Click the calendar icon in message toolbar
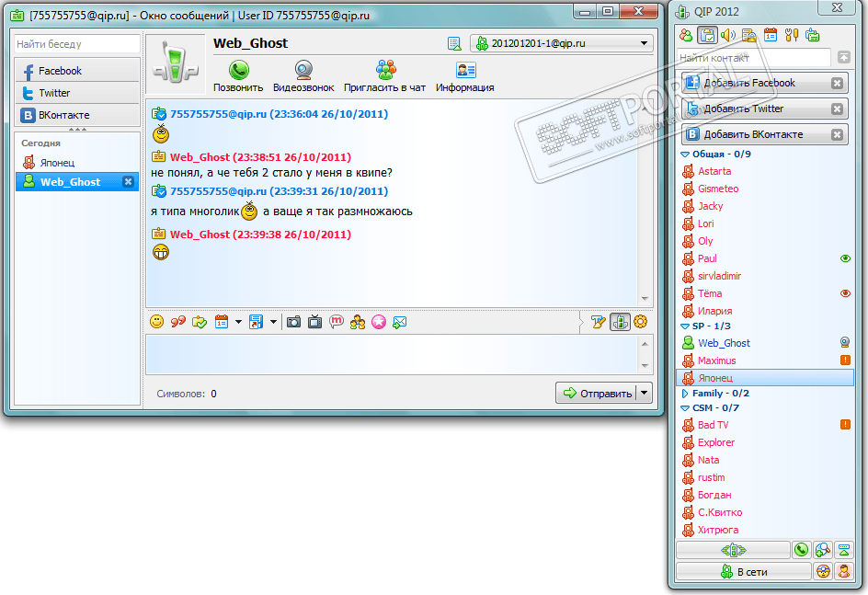This screenshot has width=868, height=595. pos(222,322)
